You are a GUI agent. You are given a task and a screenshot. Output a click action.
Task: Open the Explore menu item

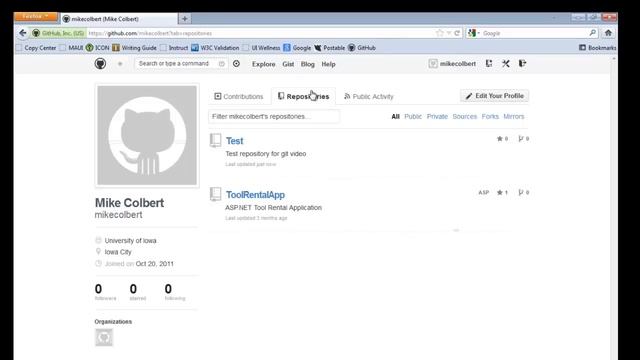pos(264,64)
